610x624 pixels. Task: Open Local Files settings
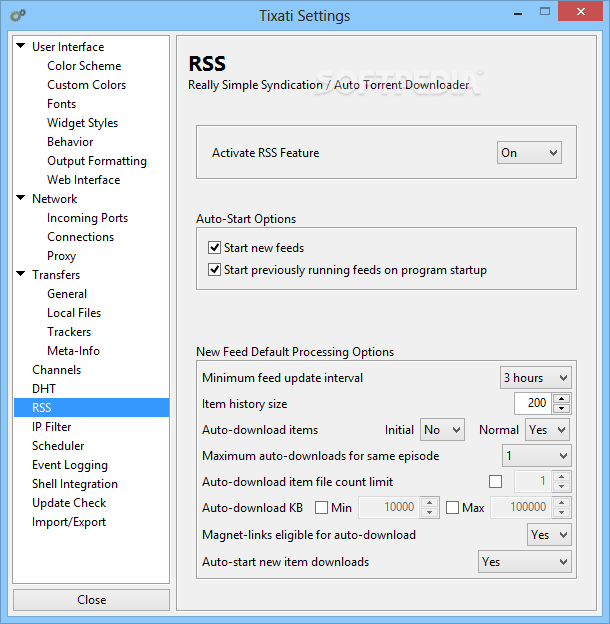coord(74,313)
